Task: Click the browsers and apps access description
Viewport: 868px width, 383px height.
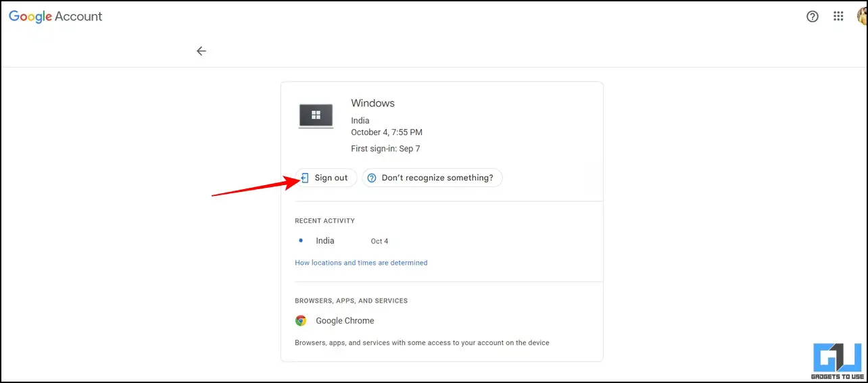Action: 422,343
